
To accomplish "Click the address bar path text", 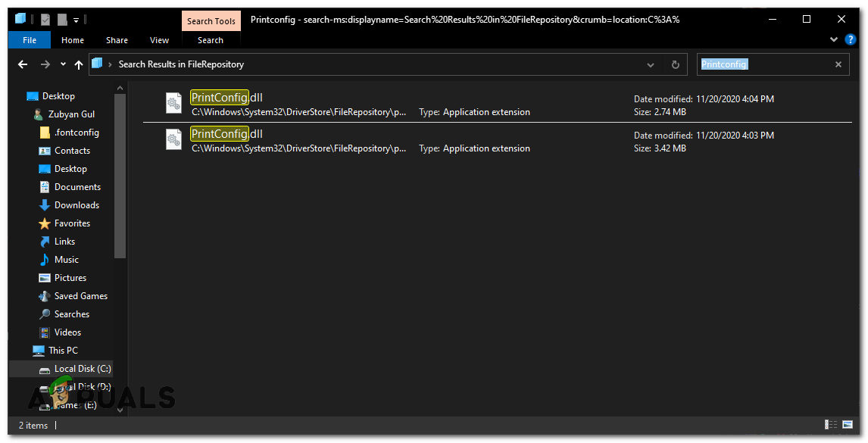I will [181, 64].
